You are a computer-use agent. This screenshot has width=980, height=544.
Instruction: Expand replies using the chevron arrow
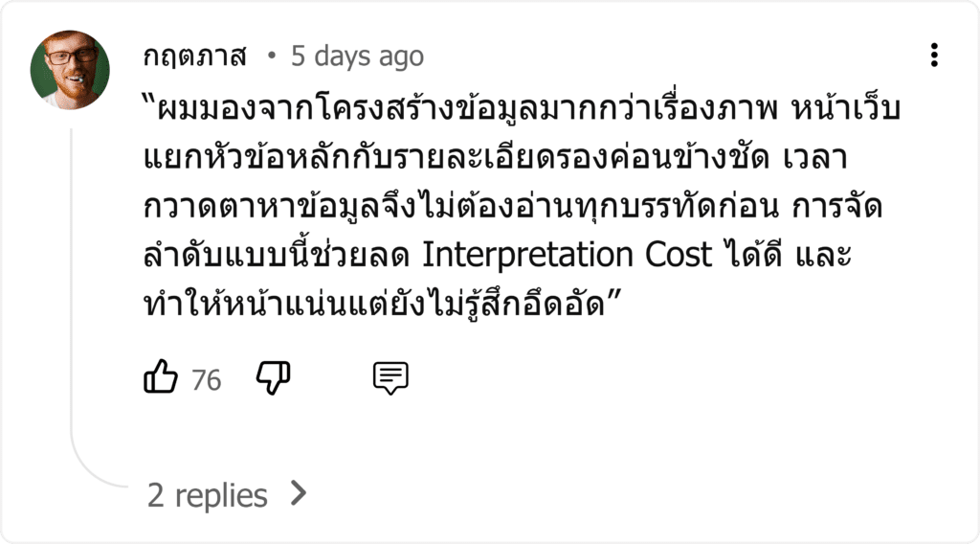click(x=300, y=494)
